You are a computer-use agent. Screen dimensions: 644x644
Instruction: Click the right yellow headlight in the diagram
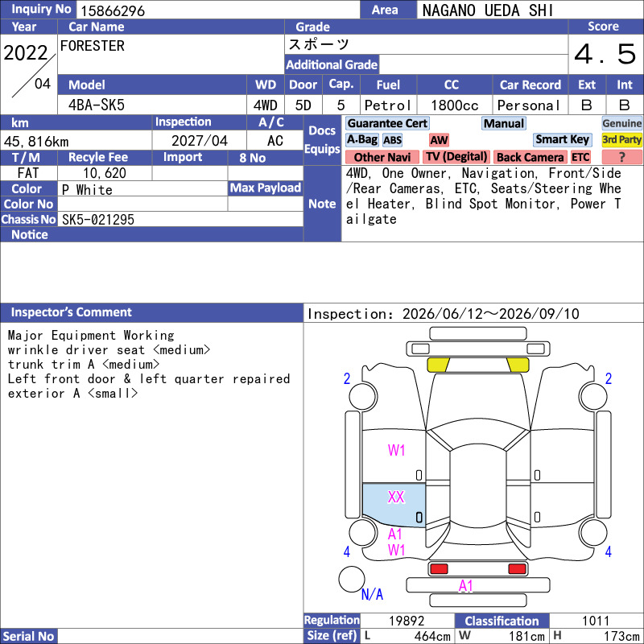518,365
